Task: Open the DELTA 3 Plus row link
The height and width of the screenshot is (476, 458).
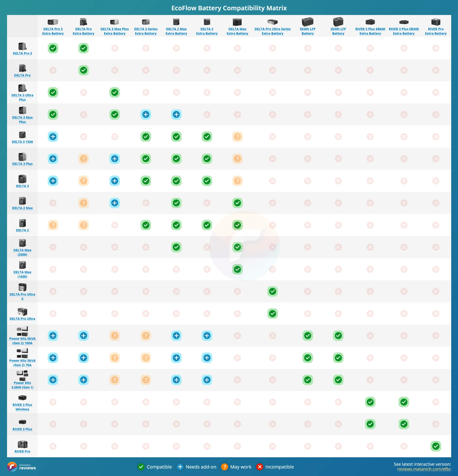Action: (22, 164)
